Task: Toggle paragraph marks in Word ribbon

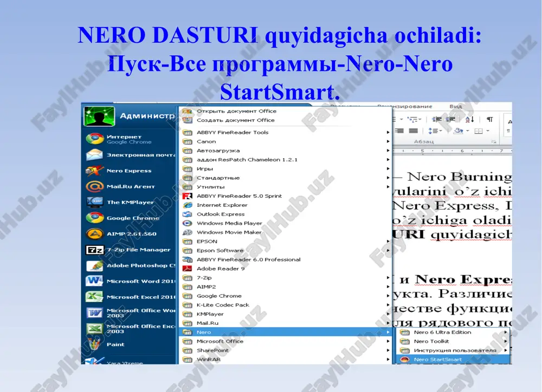Action: [490, 120]
